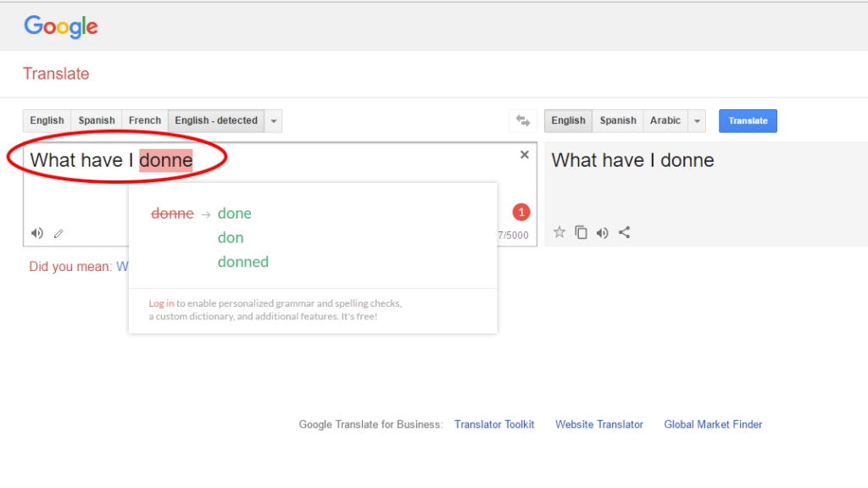Choose the suggestion 'done'
868x488 pixels.
(234, 213)
